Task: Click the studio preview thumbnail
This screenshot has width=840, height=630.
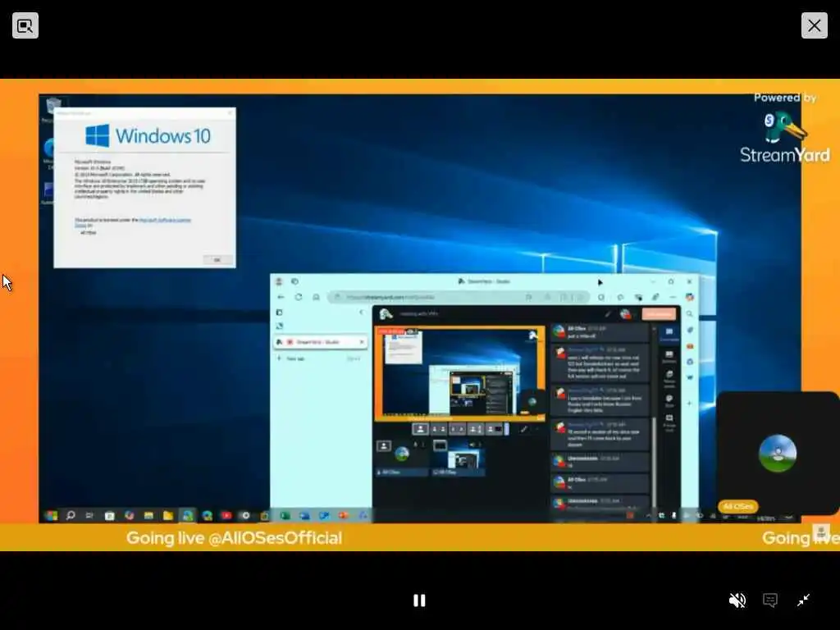Action: pyautogui.click(x=459, y=373)
